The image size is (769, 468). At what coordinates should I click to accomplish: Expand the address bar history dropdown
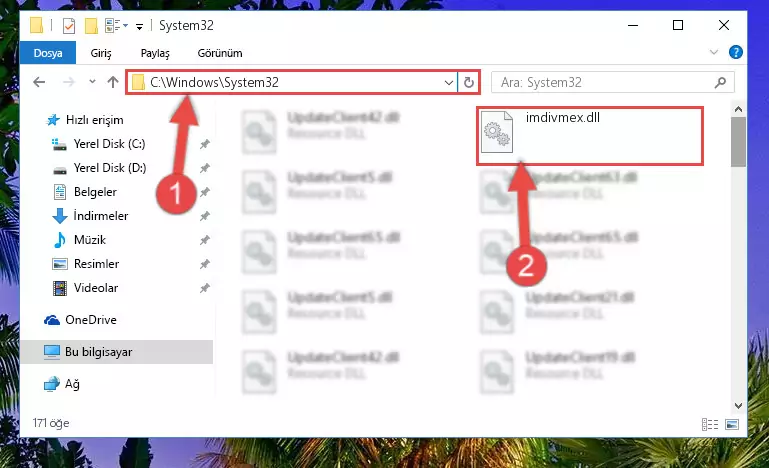448,82
